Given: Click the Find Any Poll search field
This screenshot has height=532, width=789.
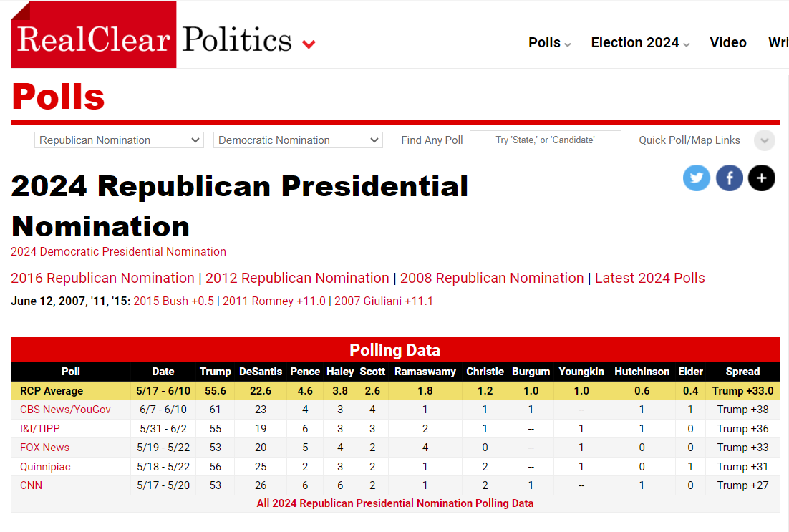Looking at the screenshot, I should (x=545, y=140).
